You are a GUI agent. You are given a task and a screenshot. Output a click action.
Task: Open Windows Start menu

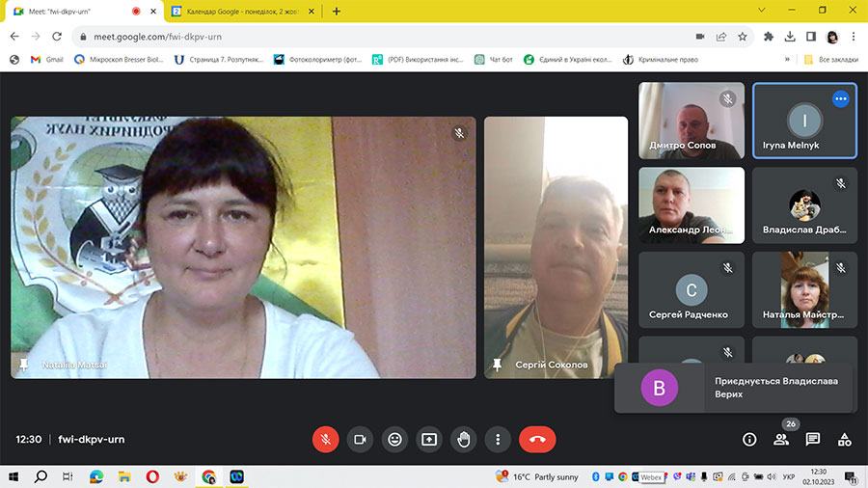pyautogui.click(x=14, y=476)
